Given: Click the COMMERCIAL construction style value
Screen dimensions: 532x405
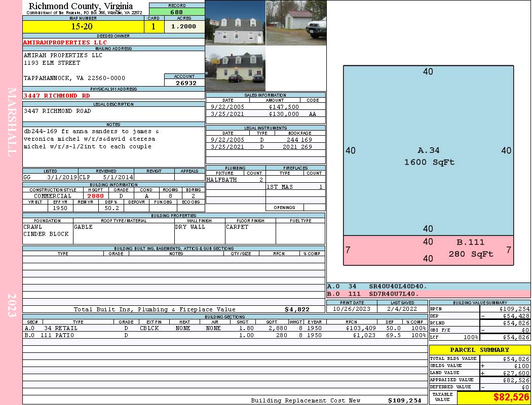Looking at the screenshot, I should [x=53, y=196].
